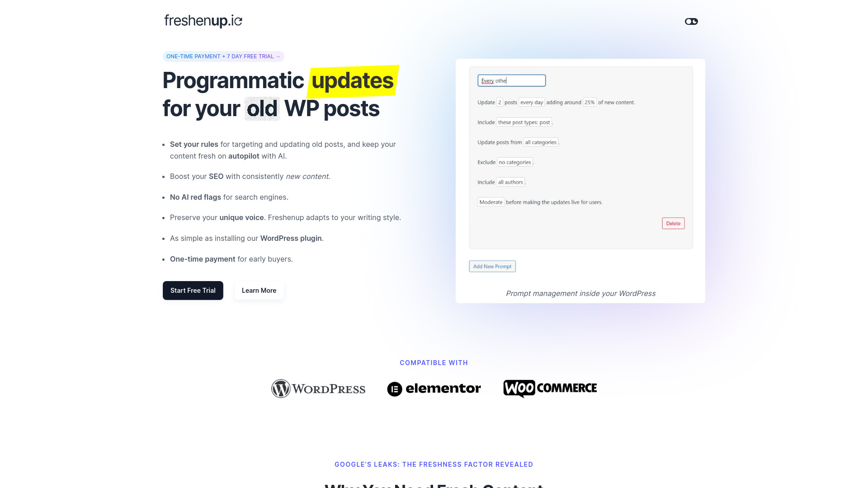Toggle dark/light mode switch

(x=692, y=21)
